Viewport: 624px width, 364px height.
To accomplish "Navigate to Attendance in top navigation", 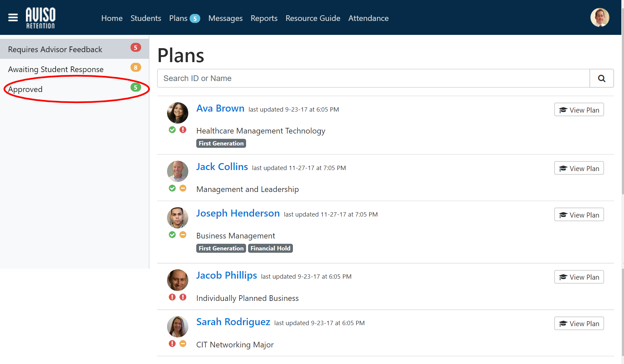I will click(368, 18).
